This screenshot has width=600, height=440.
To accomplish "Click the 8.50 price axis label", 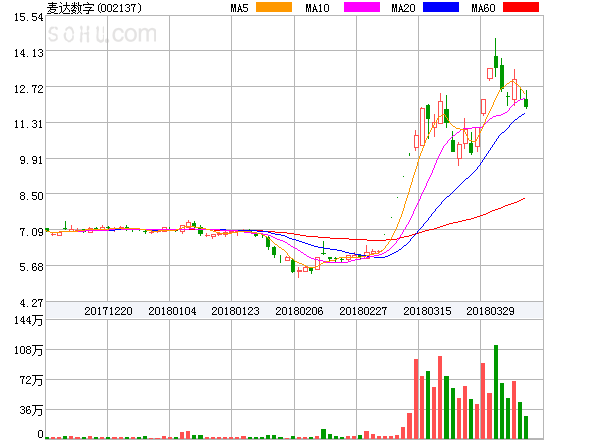I will pyautogui.click(x=31, y=196).
